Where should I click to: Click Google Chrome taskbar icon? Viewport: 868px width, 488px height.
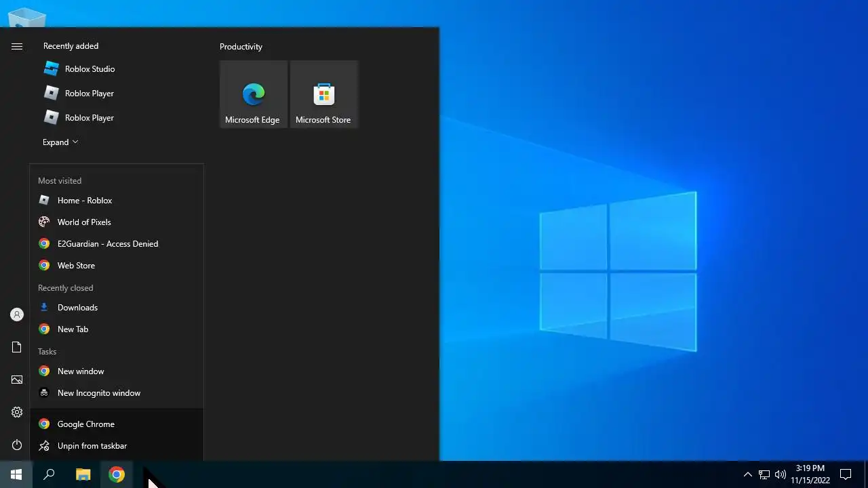tap(117, 474)
